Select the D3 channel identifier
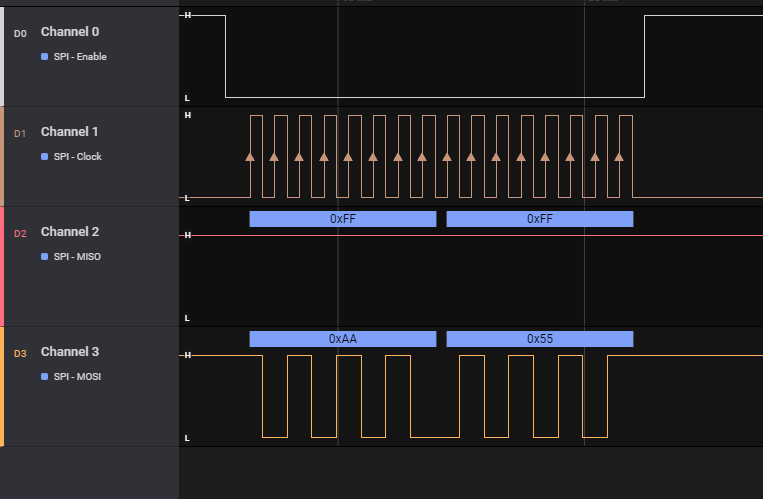The width and height of the screenshot is (763, 499). point(20,353)
